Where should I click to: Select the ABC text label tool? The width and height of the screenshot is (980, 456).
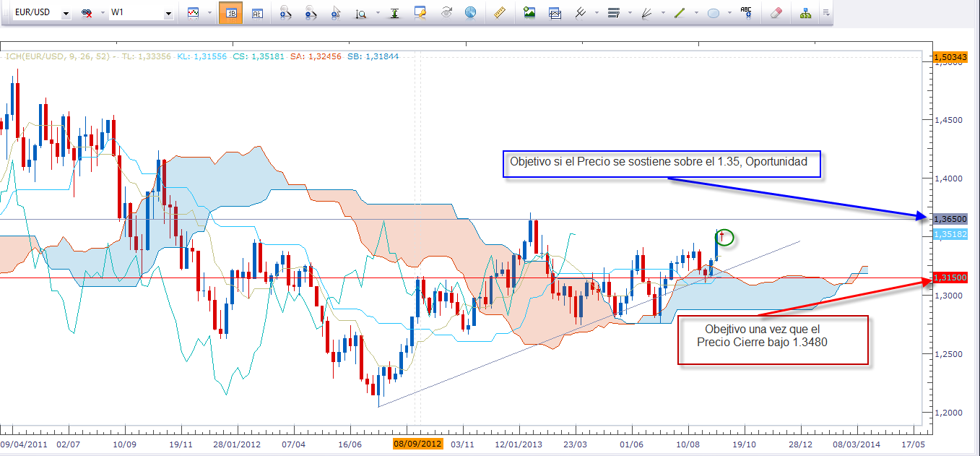tap(746, 12)
